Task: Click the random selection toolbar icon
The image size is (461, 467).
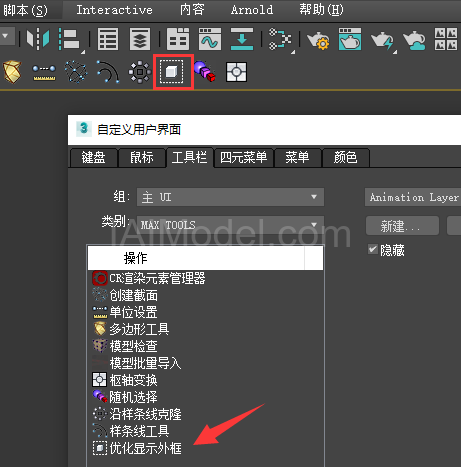Action: 204,72
